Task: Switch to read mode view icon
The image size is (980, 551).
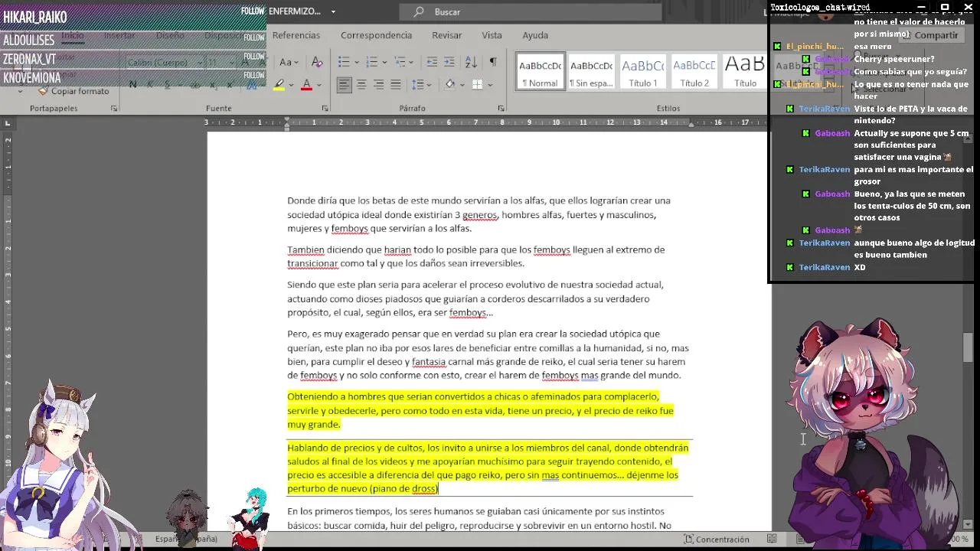Action: (773, 539)
